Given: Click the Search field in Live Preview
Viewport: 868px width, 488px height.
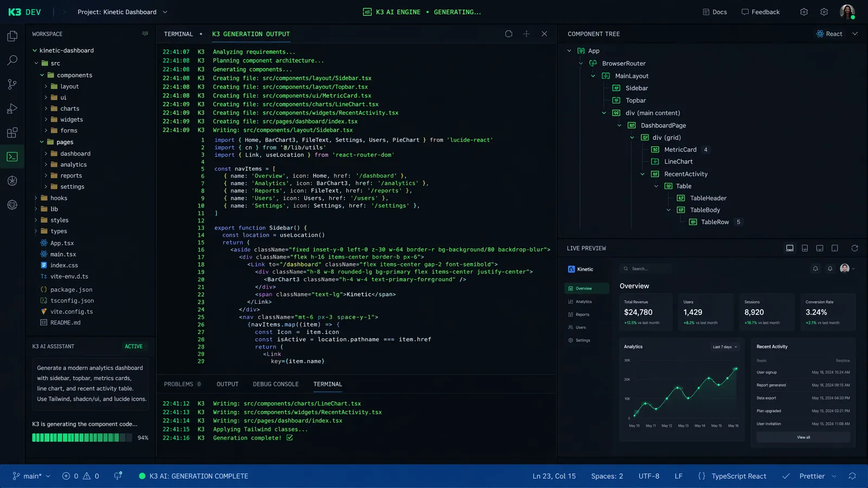Looking at the screenshot, I should tap(646, 269).
